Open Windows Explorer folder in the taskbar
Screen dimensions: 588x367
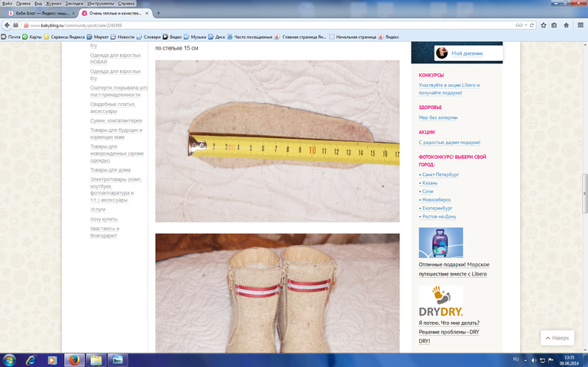(x=96, y=360)
